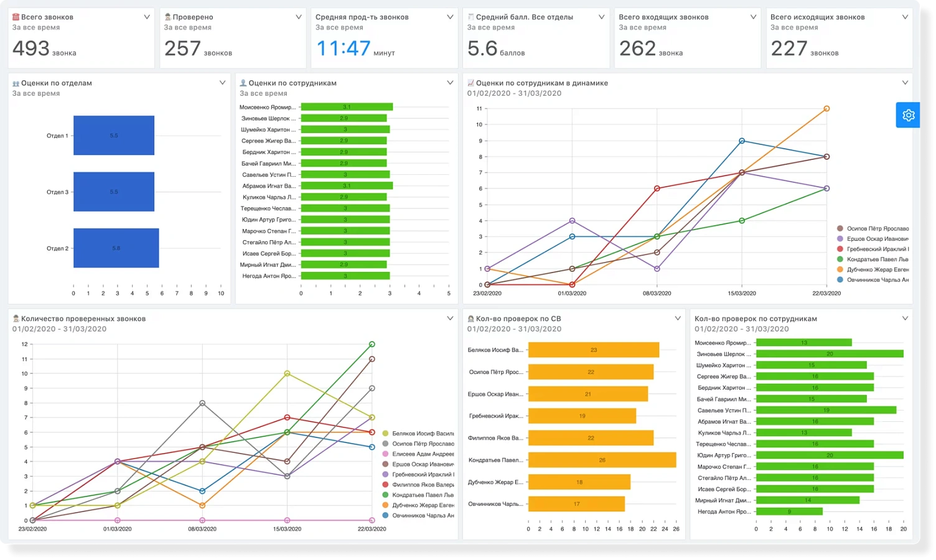Viewport: 936px width, 560px height.
Task: Expand the 'Оценки по сотрудникам в динамике' chevron
Action: point(905,83)
